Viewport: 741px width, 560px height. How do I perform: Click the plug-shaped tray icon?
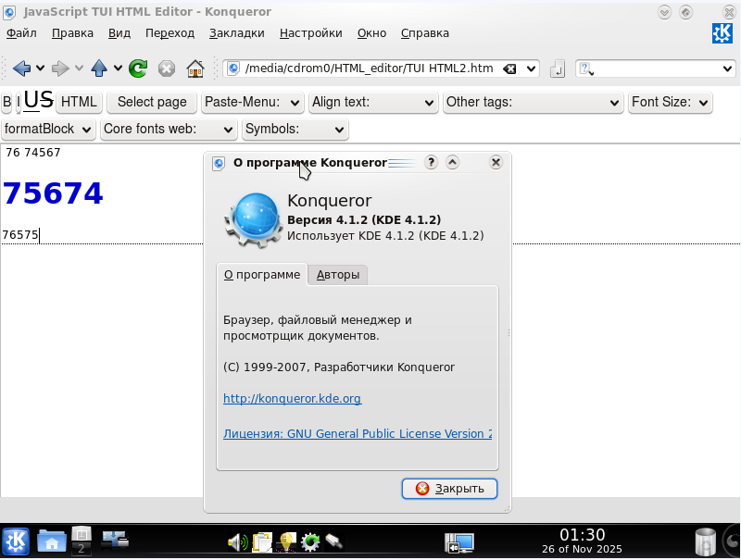pos(333,541)
